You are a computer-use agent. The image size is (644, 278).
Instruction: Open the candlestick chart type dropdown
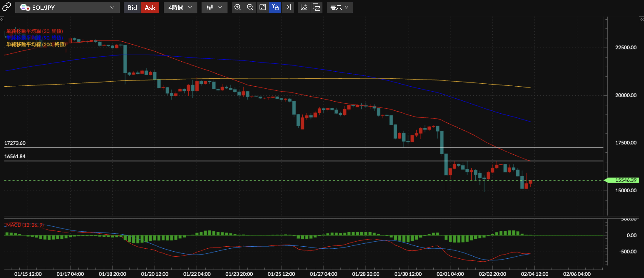pyautogui.click(x=214, y=7)
